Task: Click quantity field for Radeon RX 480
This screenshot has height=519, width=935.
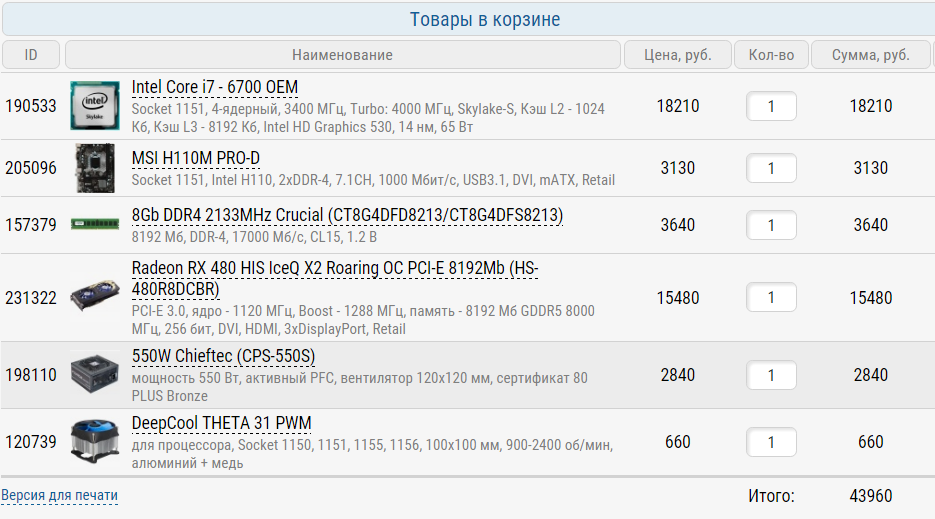Action: click(771, 297)
